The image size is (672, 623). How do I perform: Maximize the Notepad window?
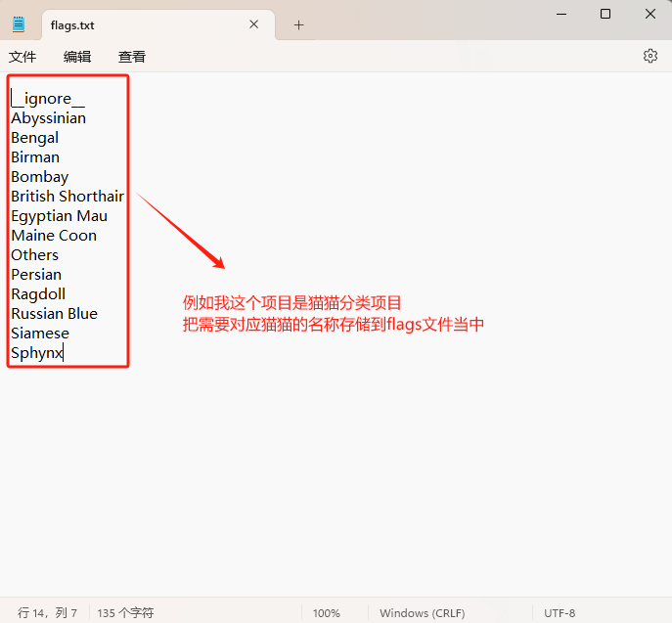click(x=605, y=14)
